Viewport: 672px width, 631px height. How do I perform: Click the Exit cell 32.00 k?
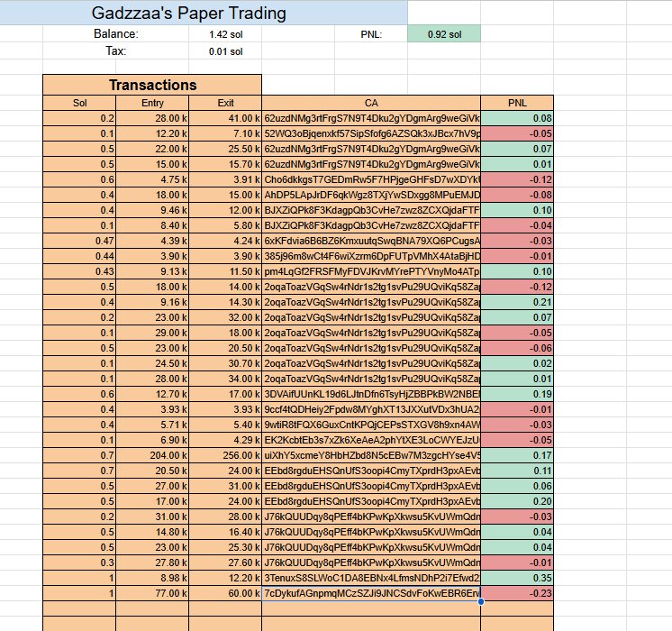pyautogui.click(x=225, y=318)
